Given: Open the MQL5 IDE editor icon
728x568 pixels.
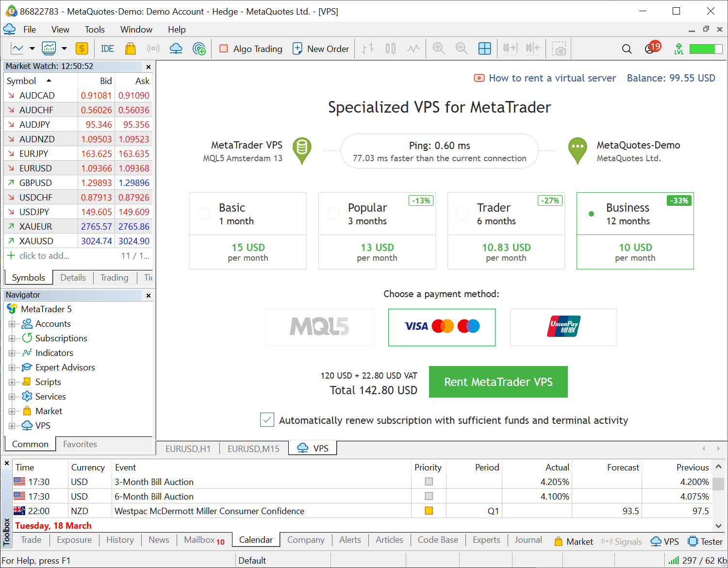Looking at the screenshot, I should click(107, 49).
